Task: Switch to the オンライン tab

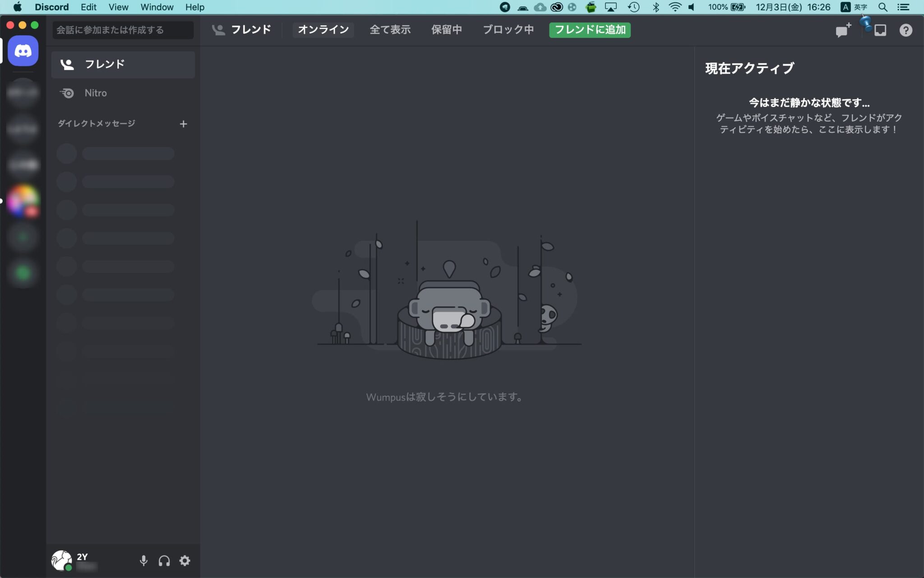Action: [x=323, y=30]
